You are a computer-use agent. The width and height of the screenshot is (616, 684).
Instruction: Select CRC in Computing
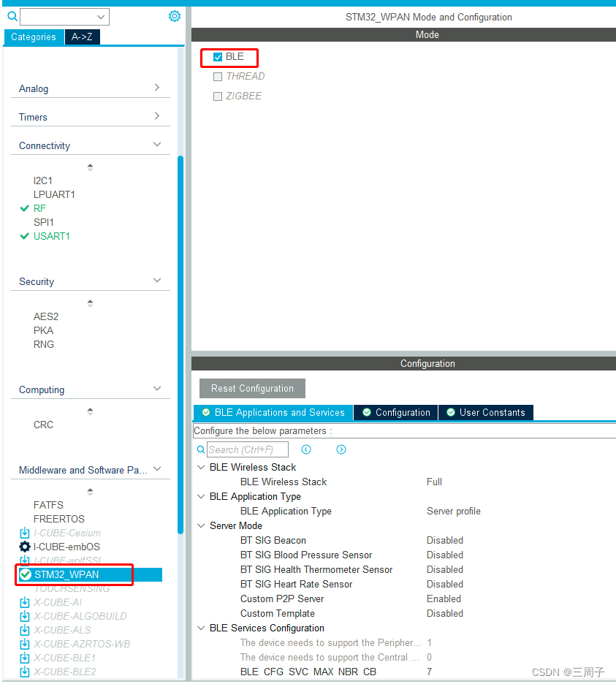pyautogui.click(x=43, y=425)
